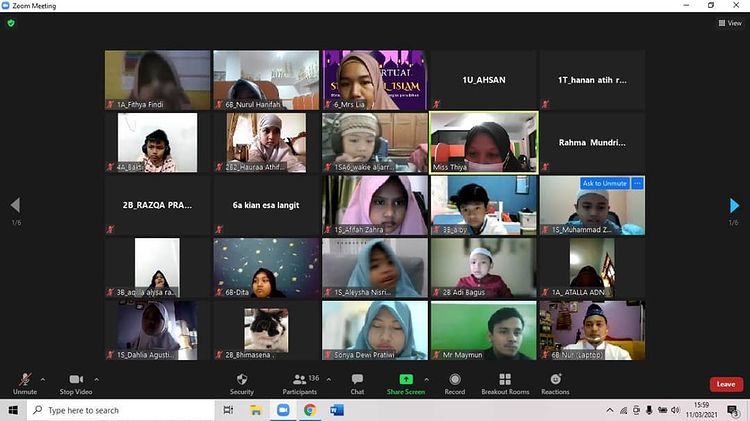
Task: Unmute your microphone
Action: 24,383
